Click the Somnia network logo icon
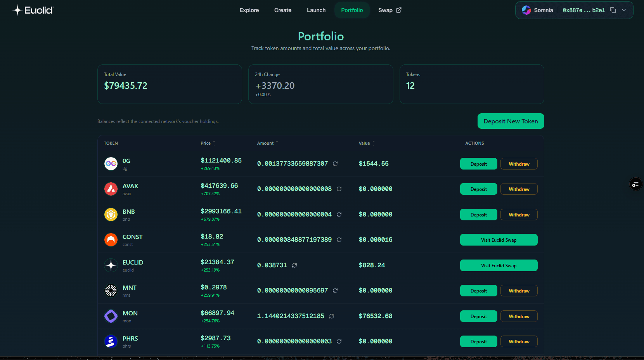This screenshot has height=360, width=644. click(x=526, y=10)
